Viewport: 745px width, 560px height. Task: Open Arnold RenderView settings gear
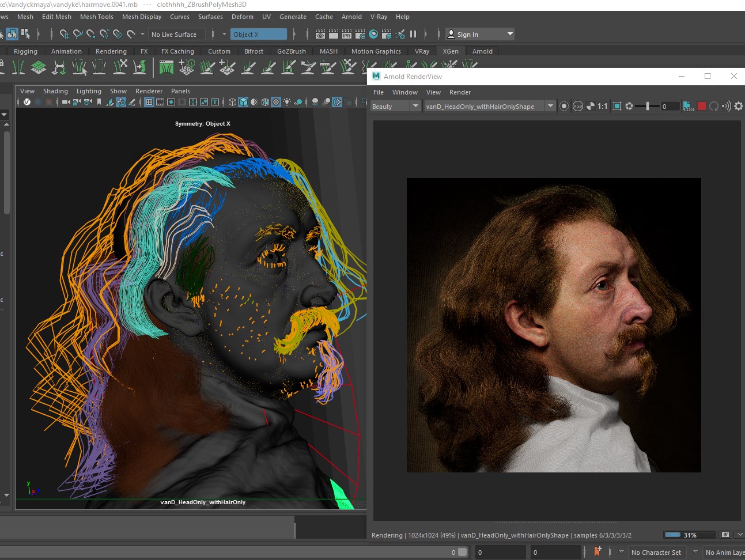click(x=739, y=106)
